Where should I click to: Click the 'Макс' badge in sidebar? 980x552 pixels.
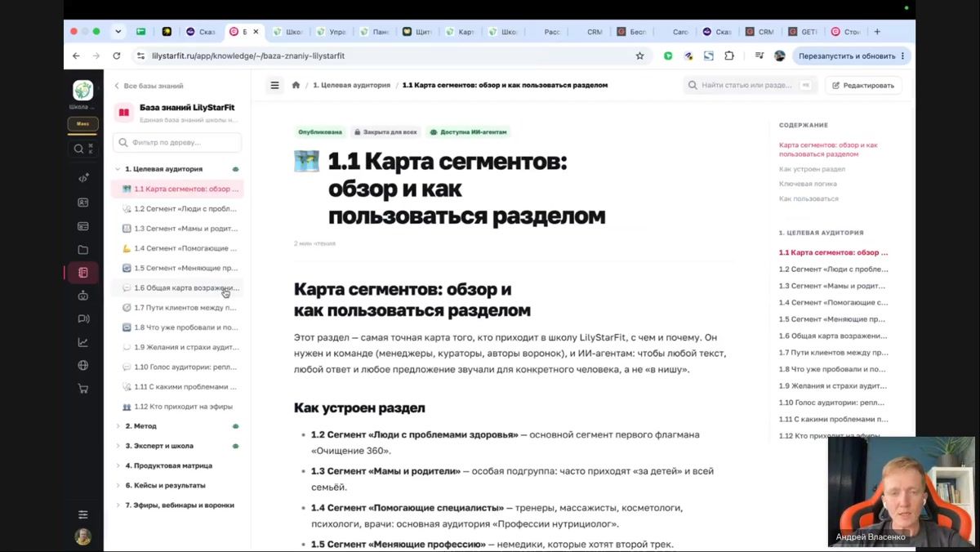pyautogui.click(x=82, y=124)
